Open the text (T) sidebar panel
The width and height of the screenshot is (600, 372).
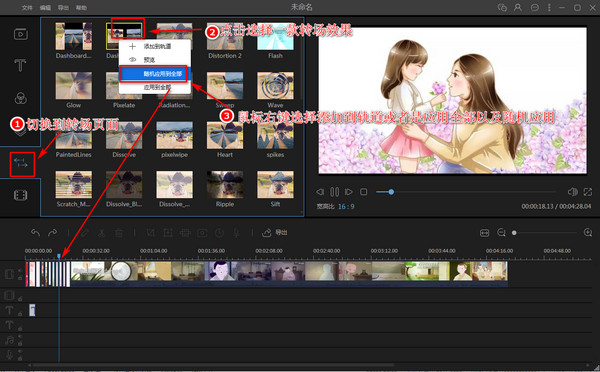(x=20, y=65)
